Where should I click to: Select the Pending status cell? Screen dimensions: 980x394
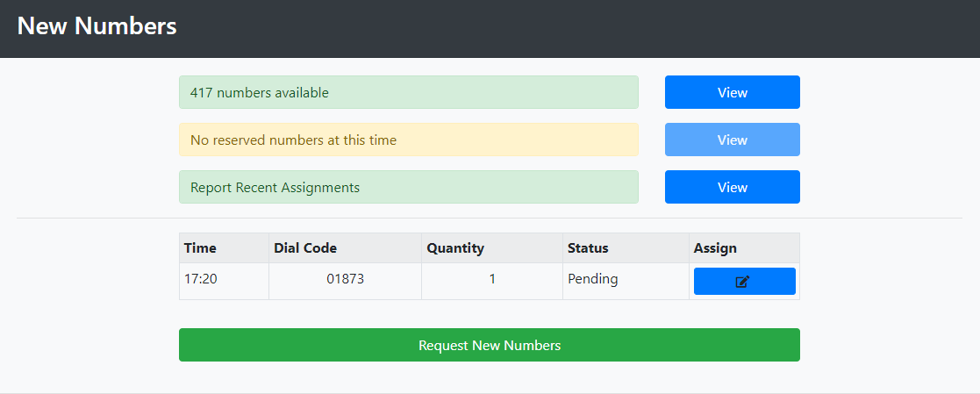click(626, 282)
